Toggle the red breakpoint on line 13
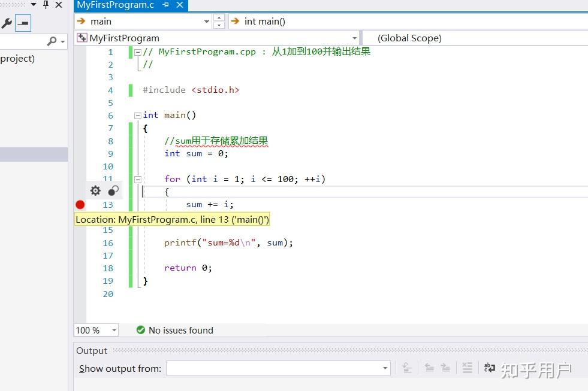Screen dimensions: 588x391 tap(80, 205)
